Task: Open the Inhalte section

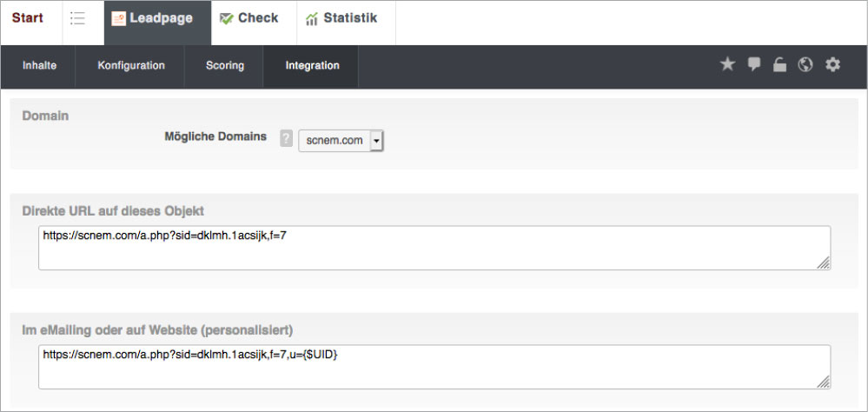Action: click(x=39, y=66)
